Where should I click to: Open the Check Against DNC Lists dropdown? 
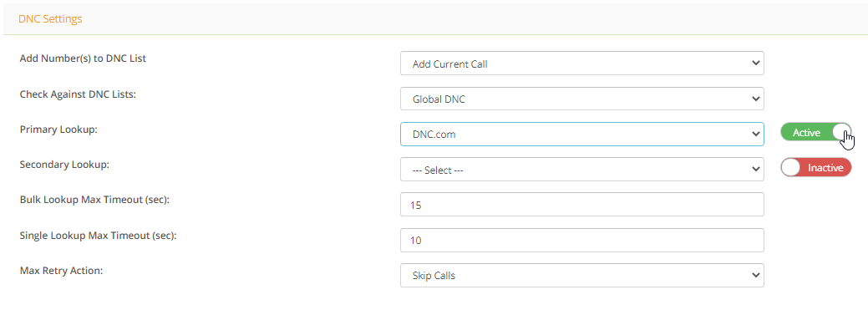coord(581,99)
